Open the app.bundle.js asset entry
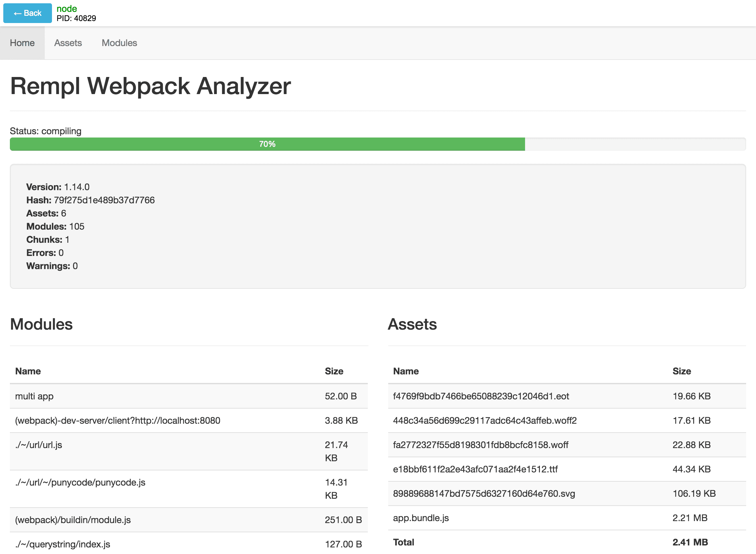This screenshot has width=756, height=554. coord(421,518)
